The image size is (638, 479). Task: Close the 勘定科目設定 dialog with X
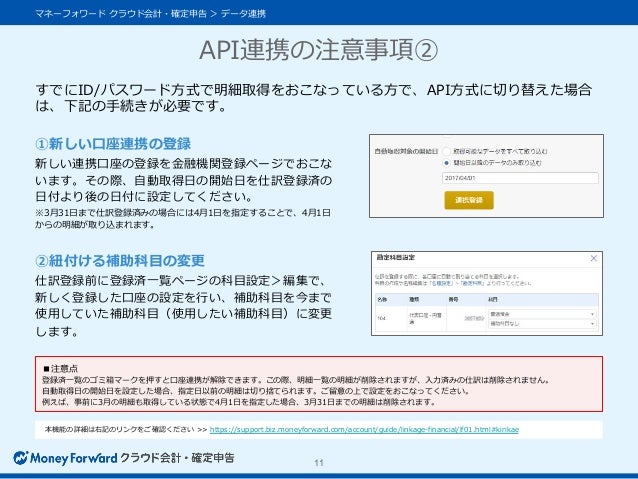point(594,258)
